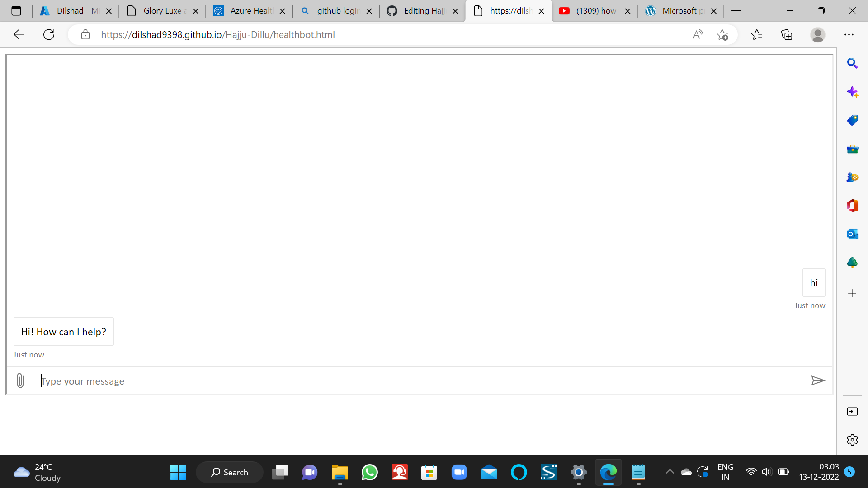This screenshot has height=488, width=868.
Task: Click the 'hi' user message bubble
Action: [x=814, y=283]
